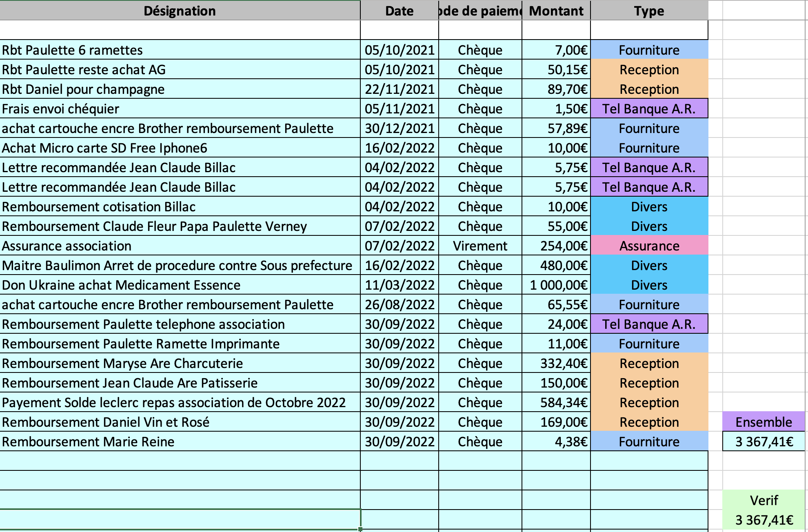Click the outlined active cell at table bottom
This screenshot has width=808, height=532.
point(180,519)
